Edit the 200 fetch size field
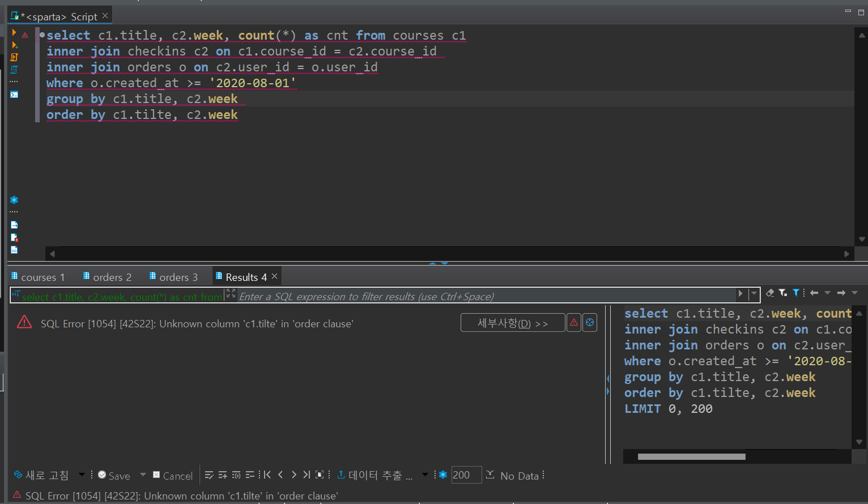This screenshot has height=504, width=868. point(466,475)
